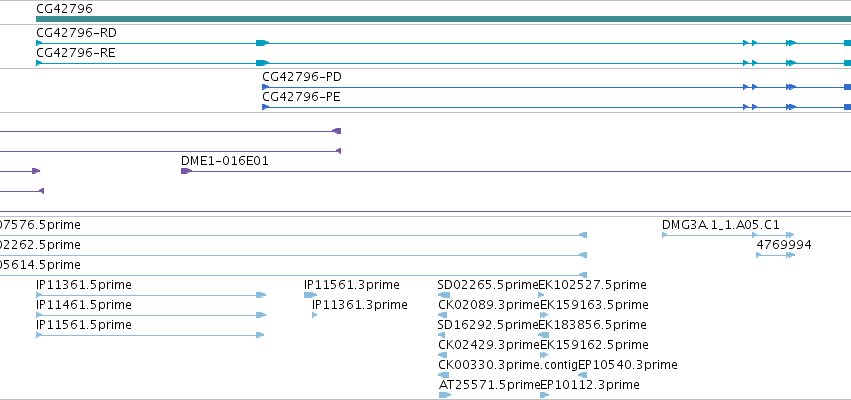
Task: Click the light-blue block under IP11561.3prime
Action: click(x=310, y=295)
